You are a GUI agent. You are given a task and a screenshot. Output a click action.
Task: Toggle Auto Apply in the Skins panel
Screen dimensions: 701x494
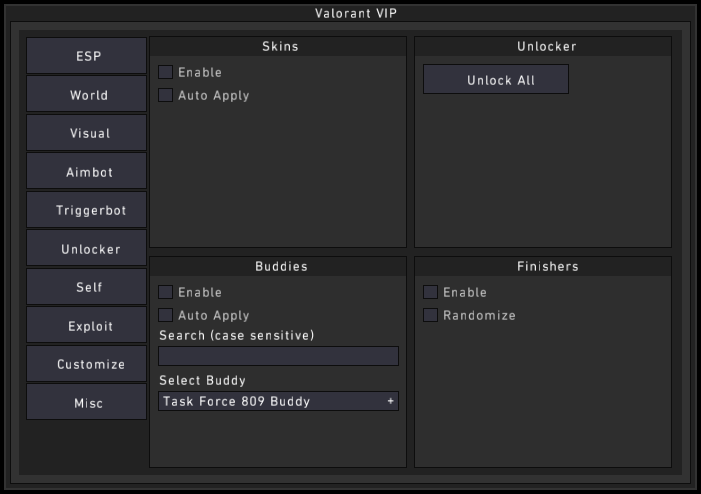click(166, 95)
